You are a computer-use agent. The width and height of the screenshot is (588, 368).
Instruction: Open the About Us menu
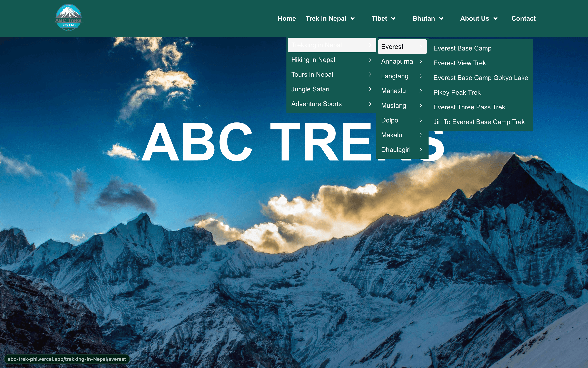[474, 18]
